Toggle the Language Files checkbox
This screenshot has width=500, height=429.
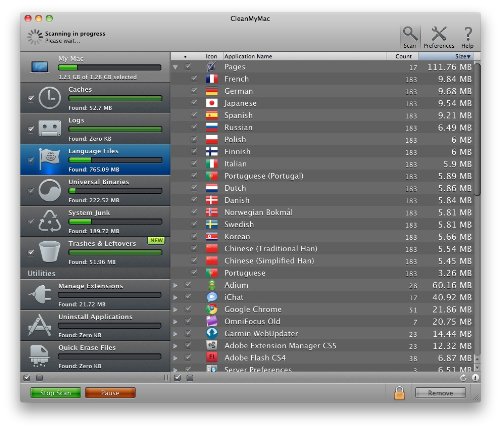pos(31,160)
